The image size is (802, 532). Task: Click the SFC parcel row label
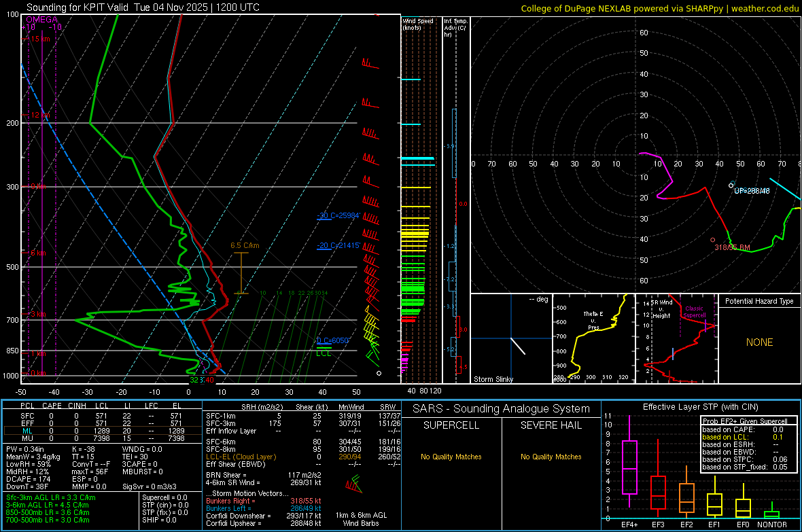27,416
